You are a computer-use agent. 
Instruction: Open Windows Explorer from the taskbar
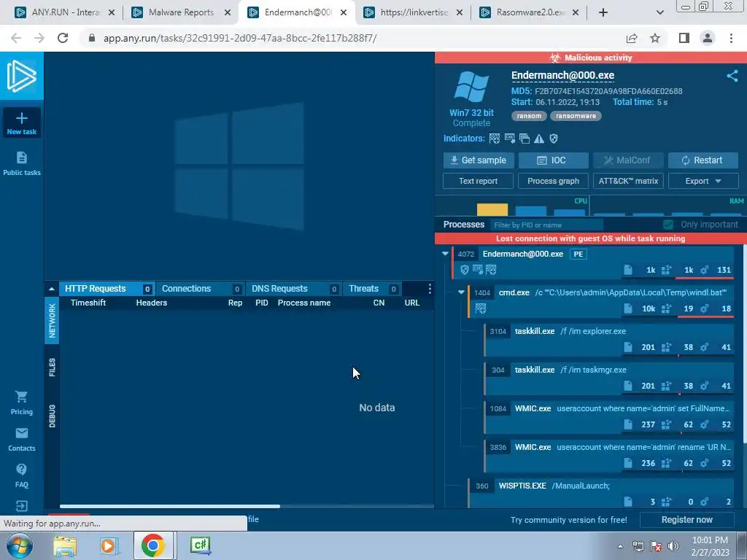point(65,545)
